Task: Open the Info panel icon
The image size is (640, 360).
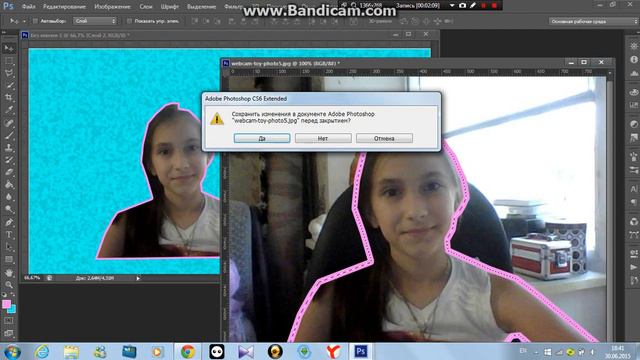Action: click(x=634, y=60)
